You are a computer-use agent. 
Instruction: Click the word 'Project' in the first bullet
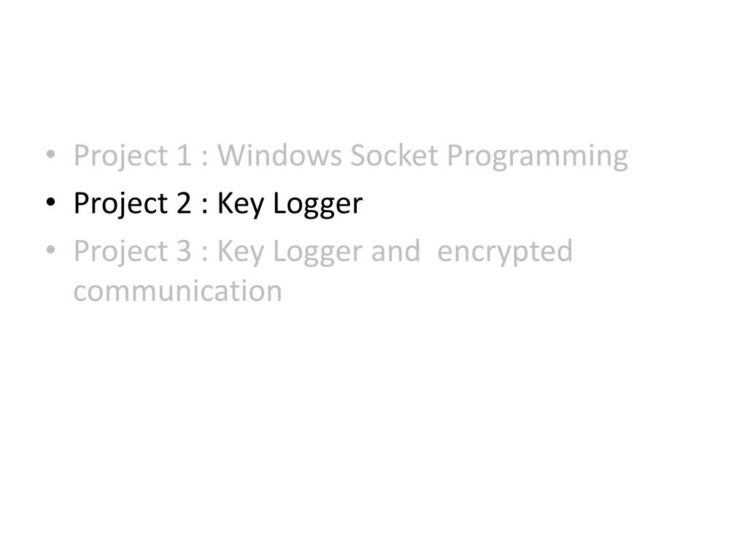point(120,157)
